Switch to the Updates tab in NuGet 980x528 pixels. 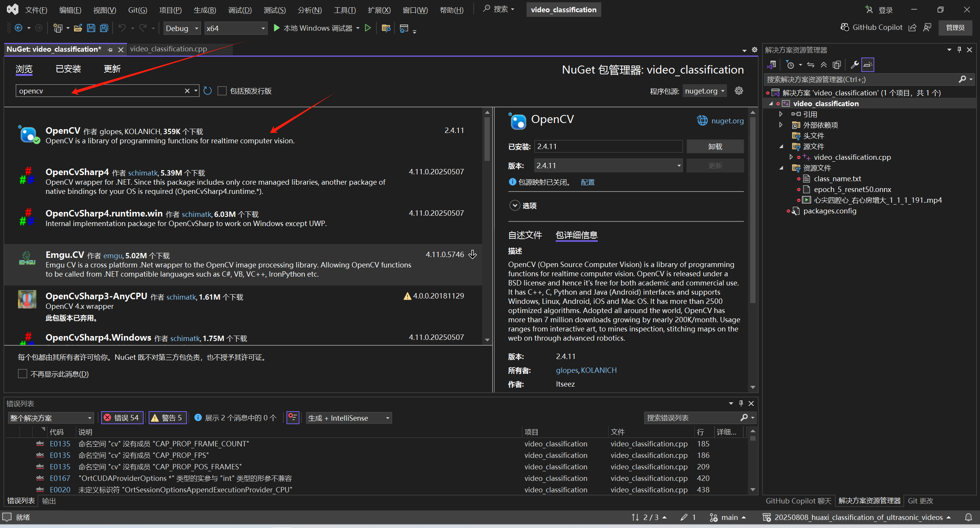(112, 69)
